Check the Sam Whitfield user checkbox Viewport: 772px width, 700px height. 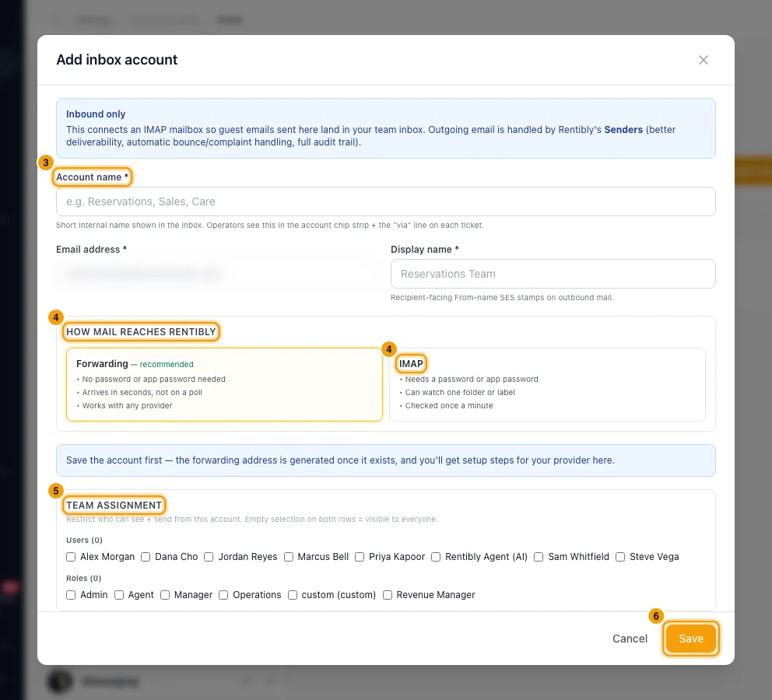coord(539,557)
